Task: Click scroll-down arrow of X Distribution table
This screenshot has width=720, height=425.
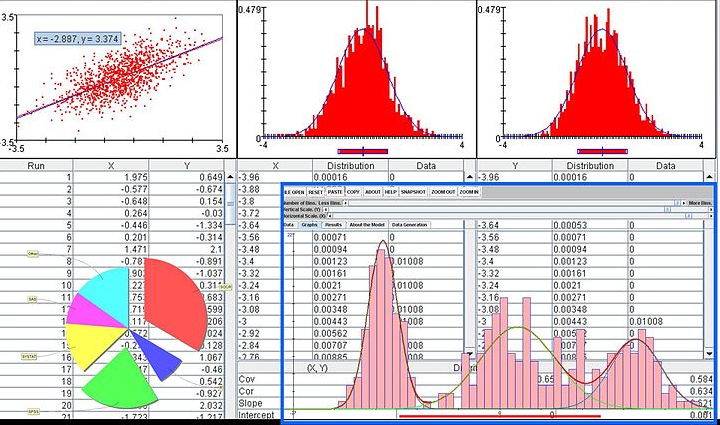Action: point(469,353)
